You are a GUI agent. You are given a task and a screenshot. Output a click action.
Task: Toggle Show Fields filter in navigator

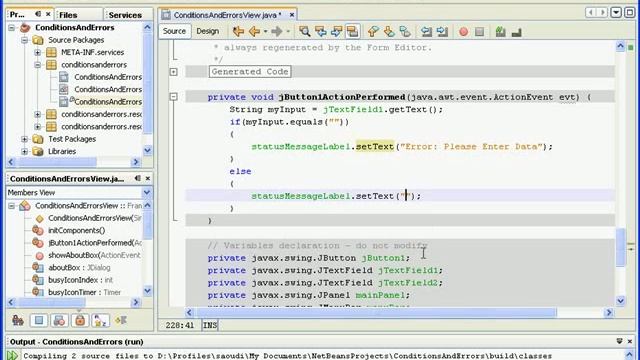point(39,320)
